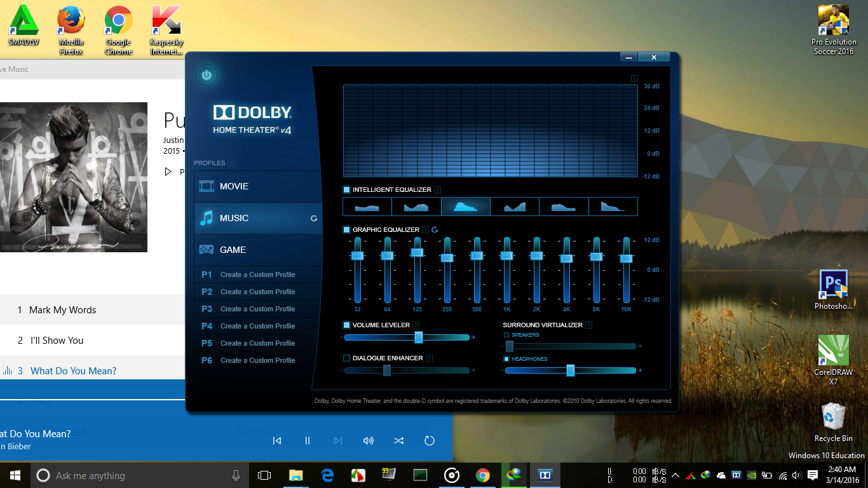Open Groove Music taskbar icon

pyautogui.click(x=452, y=475)
